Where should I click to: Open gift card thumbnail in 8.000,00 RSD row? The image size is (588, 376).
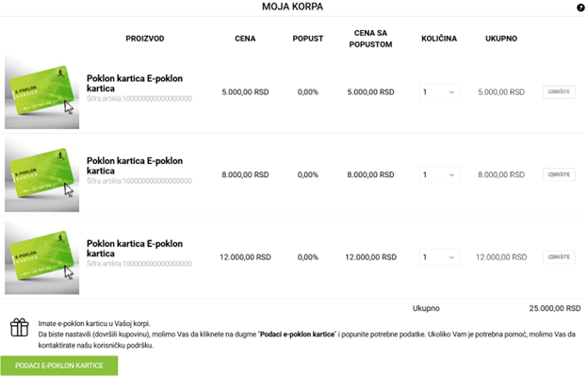[42, 174]
